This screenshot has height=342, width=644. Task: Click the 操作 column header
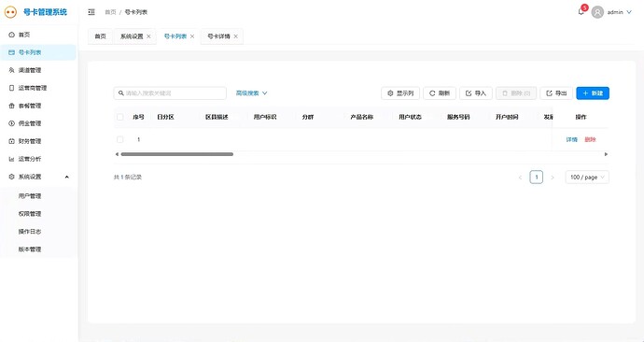(581, 117)
